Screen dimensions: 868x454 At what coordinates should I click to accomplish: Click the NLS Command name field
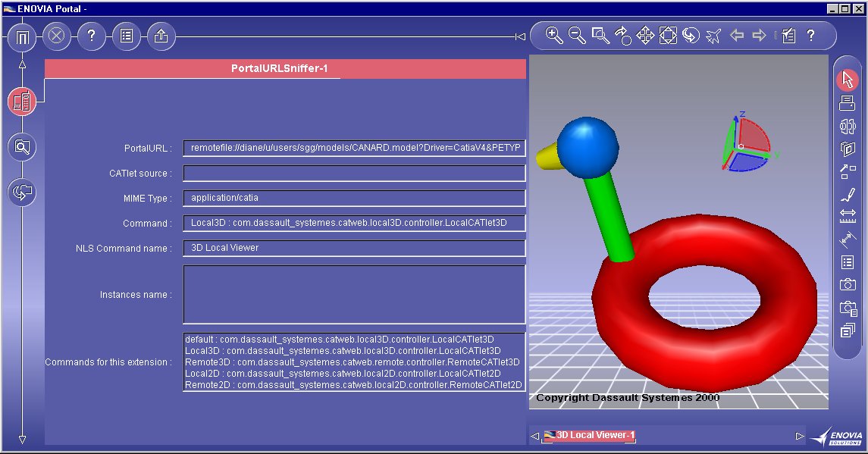354,248
